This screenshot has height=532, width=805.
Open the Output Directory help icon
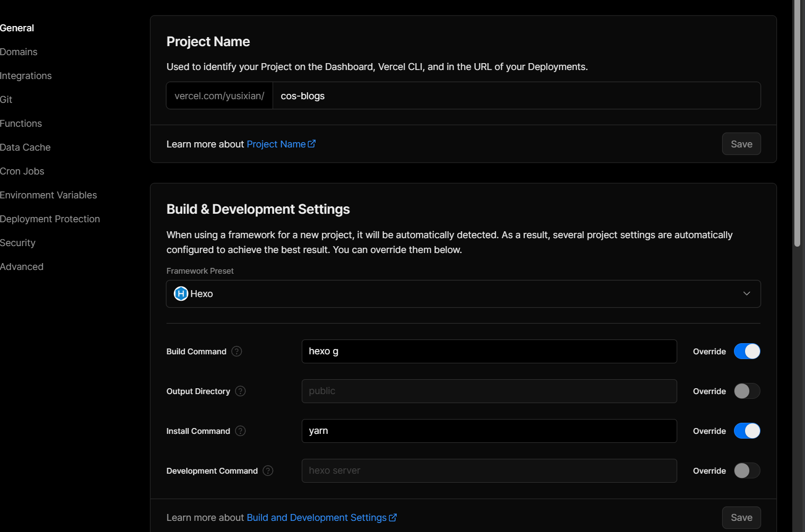240,391
